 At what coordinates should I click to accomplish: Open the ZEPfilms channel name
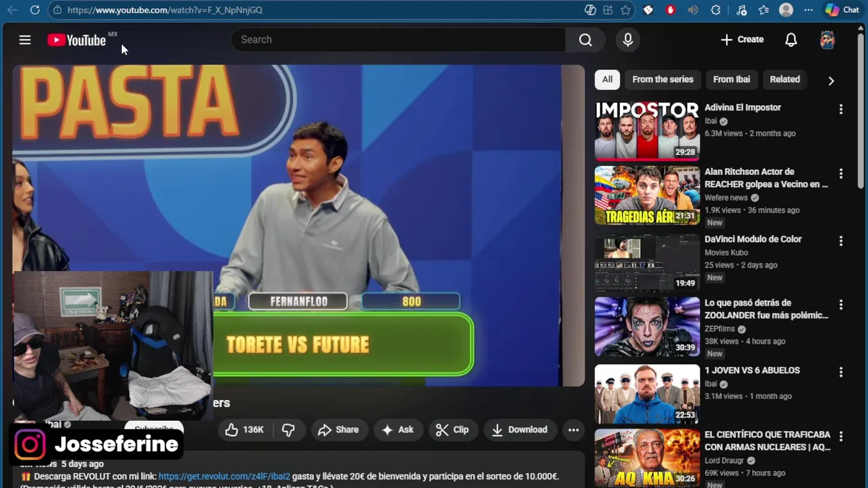719,329
